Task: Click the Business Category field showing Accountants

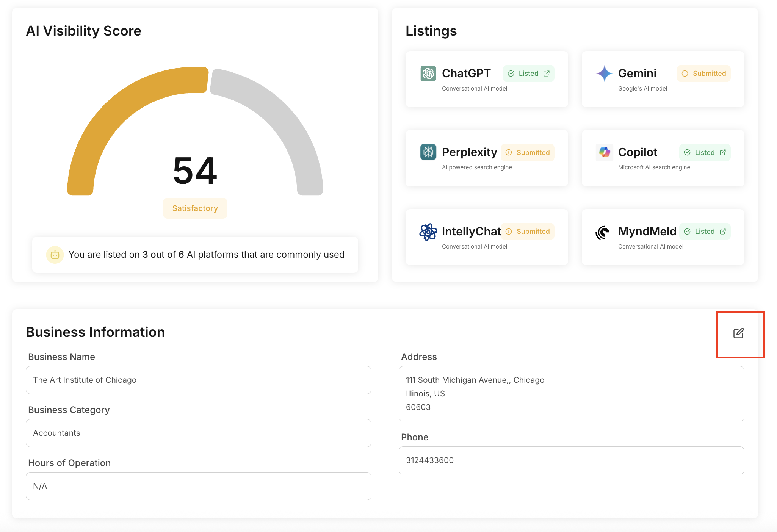Action: pyautogui.click(x=198, y=433)
